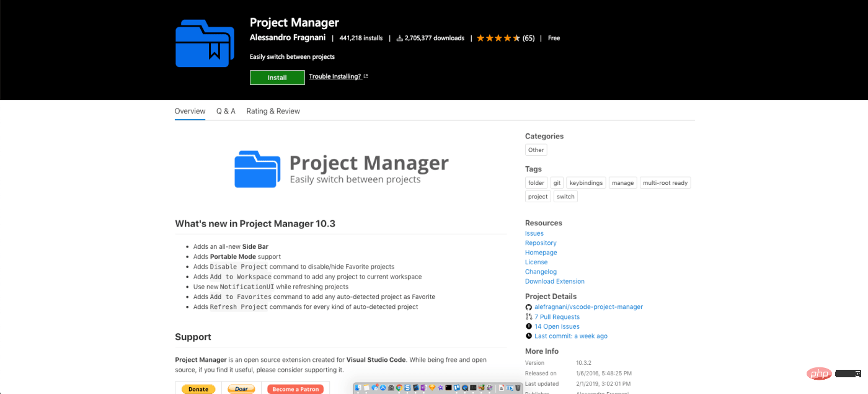868x394 pixels.
Task: Click the GitHub icon beside repository name
Action: 529,307
